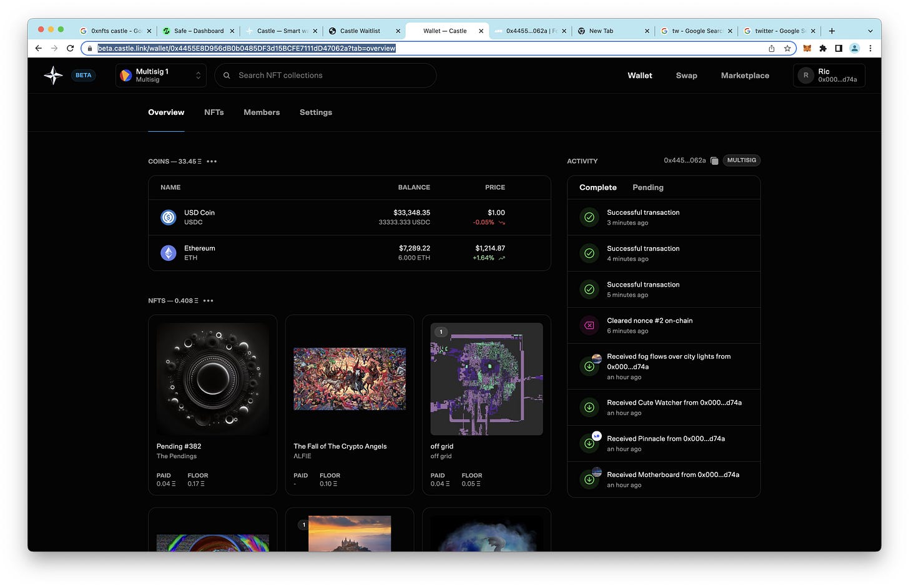Open a new browser tab with plus
909x588 pixels.
click(x=832, y=31)
